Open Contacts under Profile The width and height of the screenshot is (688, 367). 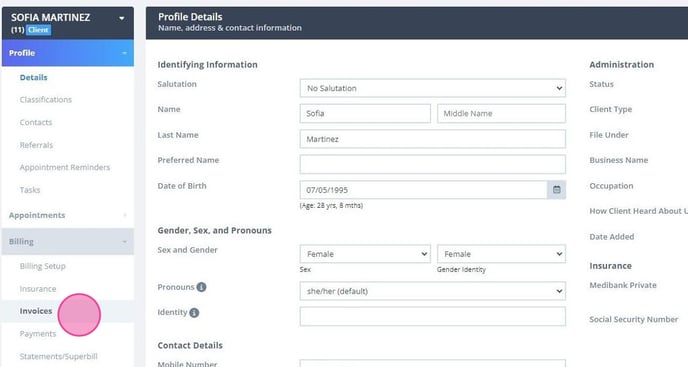click(36, 122)
